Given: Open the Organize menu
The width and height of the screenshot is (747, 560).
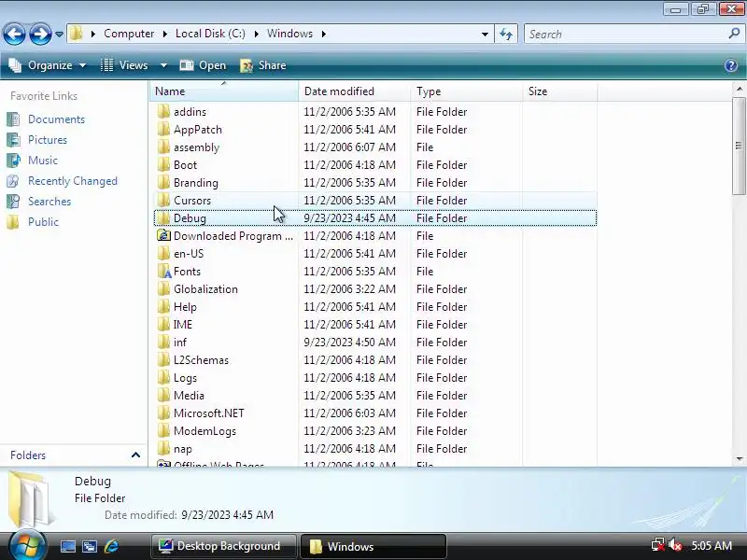Looking at the screenshot, I should click(48, 65).
